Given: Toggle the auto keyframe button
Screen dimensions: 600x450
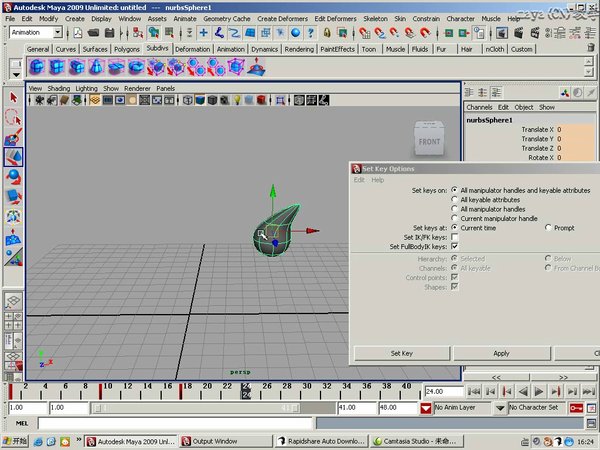Looking at the screenshot, I should click(576, 408).
